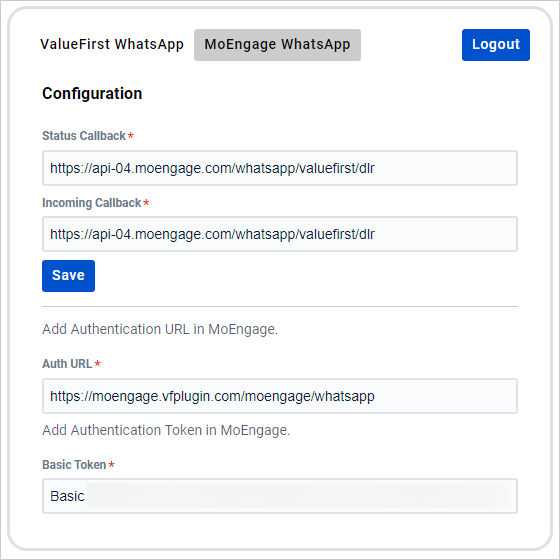
Task: Click the Auth URL label
Action: coord(67,364)
